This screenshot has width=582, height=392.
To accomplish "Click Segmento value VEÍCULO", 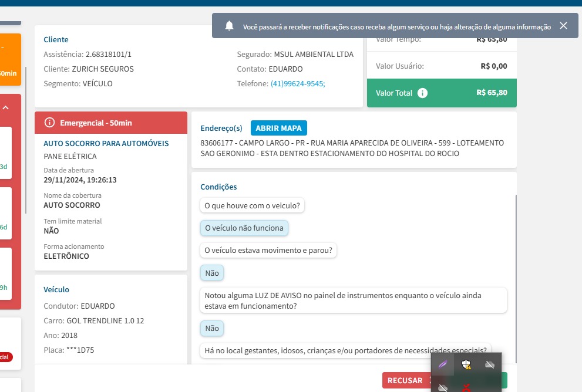I will point(97,84).
